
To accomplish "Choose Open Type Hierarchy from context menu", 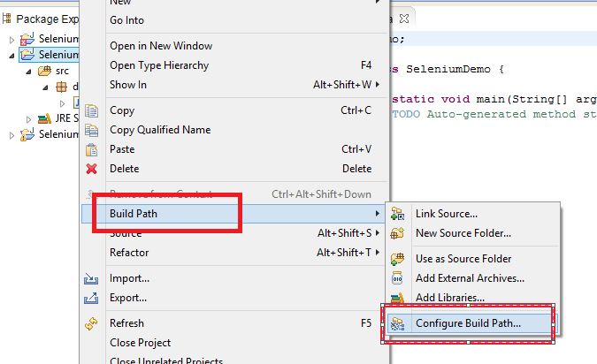I will pyautogui.click(x=159, y=65).
